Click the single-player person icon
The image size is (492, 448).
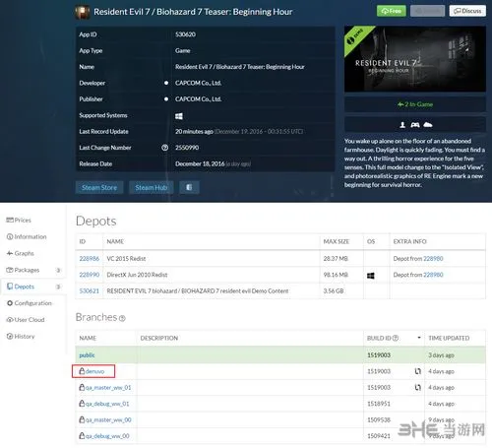[x=402, y=125]
